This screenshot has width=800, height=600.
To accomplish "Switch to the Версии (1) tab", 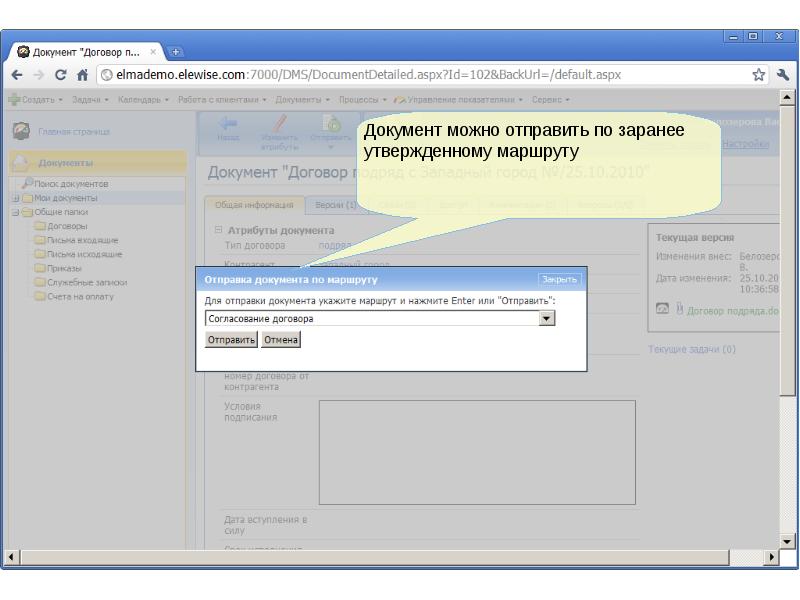I will [335, 205].
